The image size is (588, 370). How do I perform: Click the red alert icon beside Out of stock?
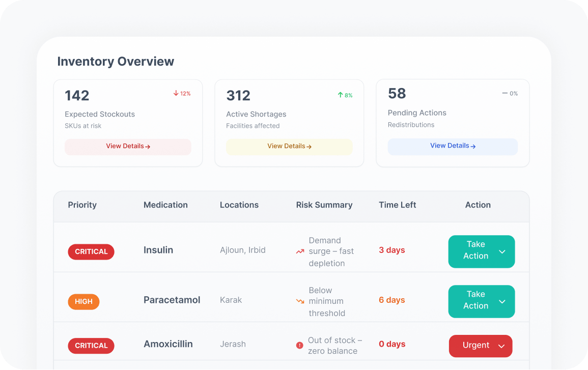point(299,346)
